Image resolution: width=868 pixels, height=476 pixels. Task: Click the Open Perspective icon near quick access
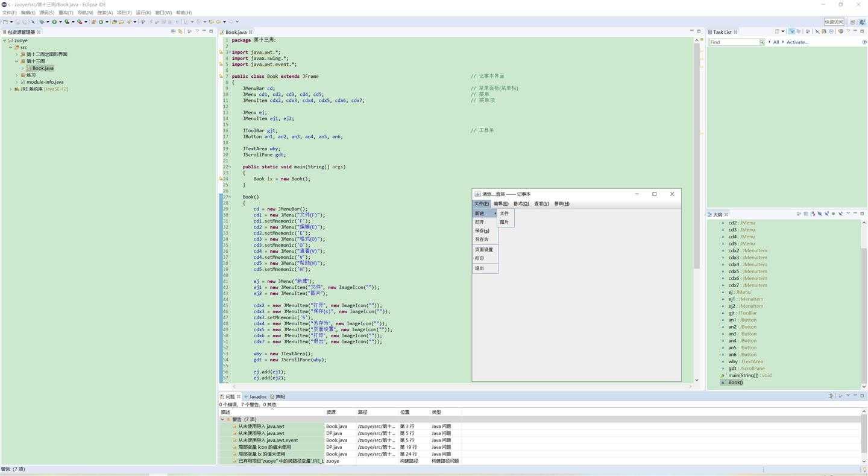852,22
